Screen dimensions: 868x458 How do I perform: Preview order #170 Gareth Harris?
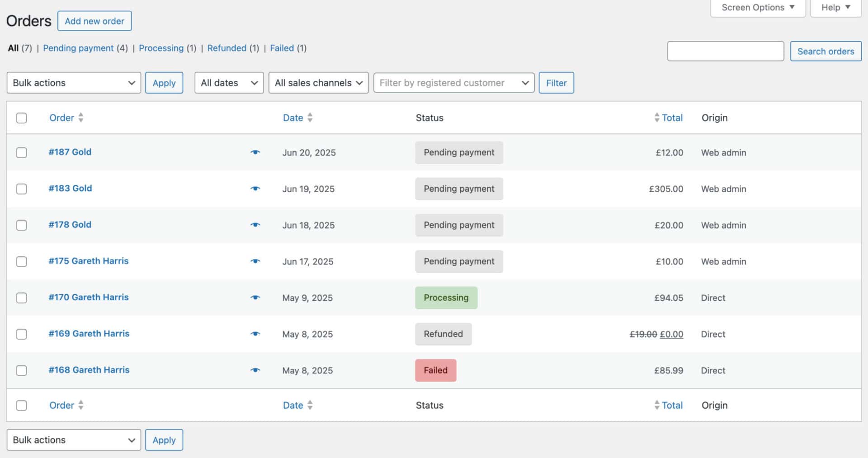(x=255, y=297)
